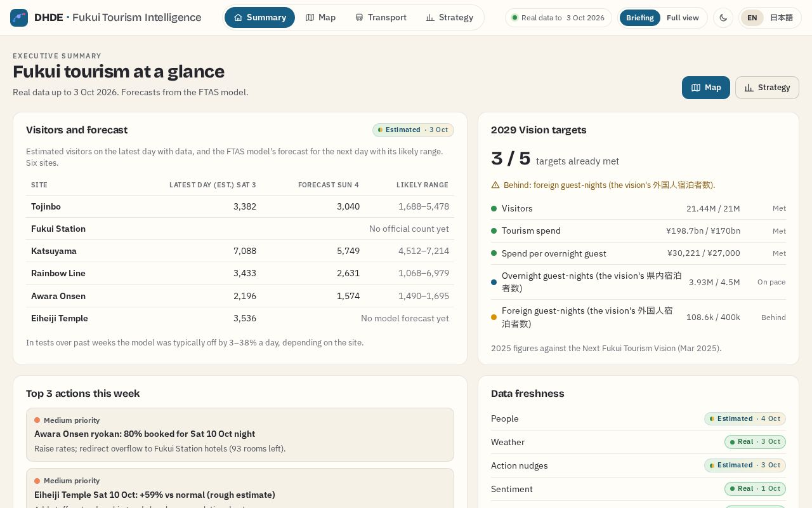The width and height of the screenshot is (812, 508).
Task: Click the 'No model forecast yet' note
Action: (405, 318)
